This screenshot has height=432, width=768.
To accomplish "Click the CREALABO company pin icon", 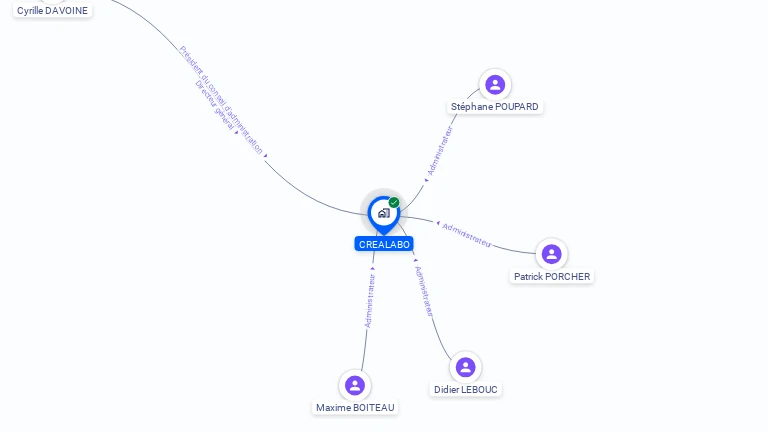I will click(384, 214).
